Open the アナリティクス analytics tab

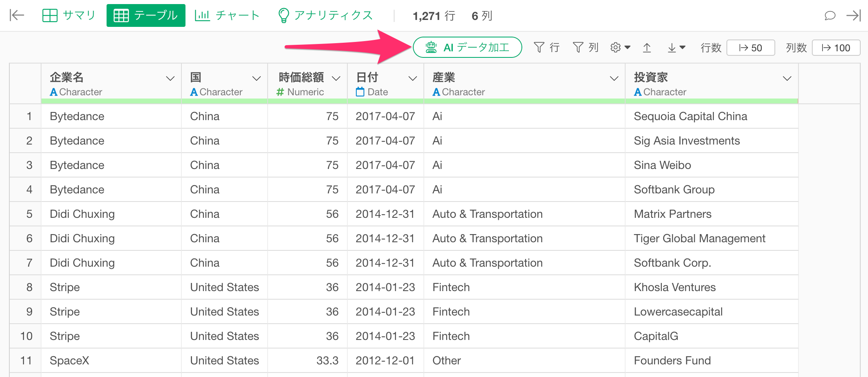pyautogui.click(x=325, y=15)
